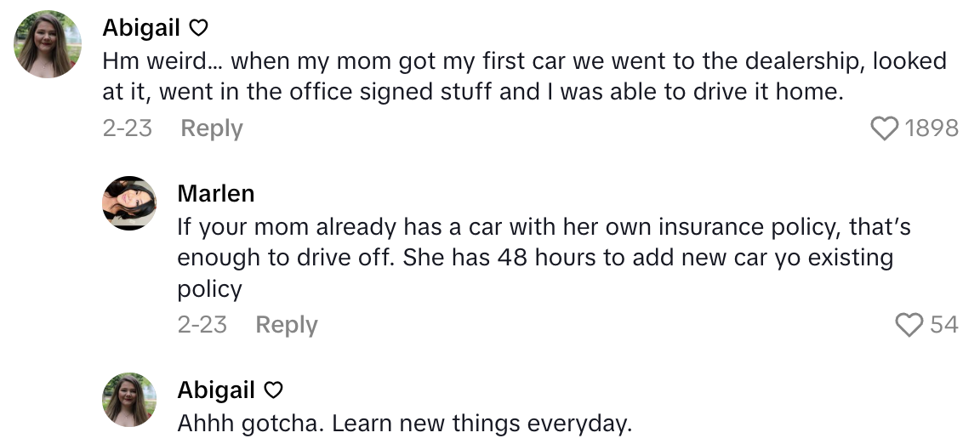
Task: Select Marlen's comment about the insurance policy
Action: pos(536,258)
